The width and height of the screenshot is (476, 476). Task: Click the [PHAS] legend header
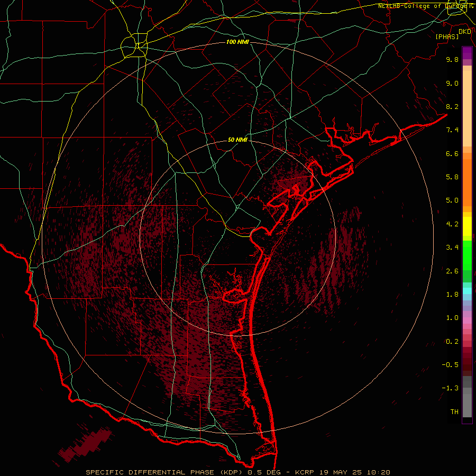(447, 36)
